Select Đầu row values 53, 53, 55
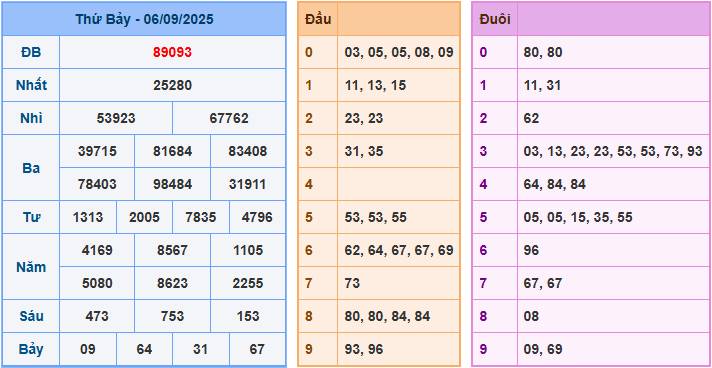This screenshot has width=712, height=368. click(x=375, y=217)
